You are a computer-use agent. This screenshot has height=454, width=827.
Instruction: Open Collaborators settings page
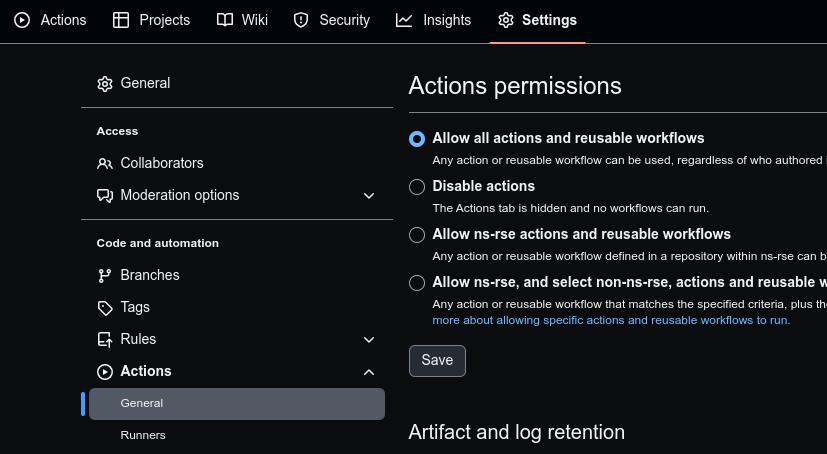tap(162, 163)
